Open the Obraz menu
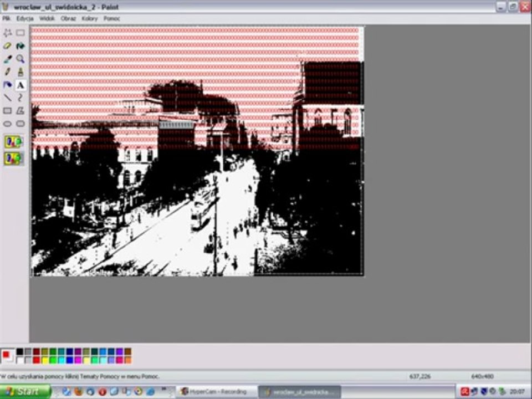532x399 pixels. pyautogui.click(x=68, y=18)
